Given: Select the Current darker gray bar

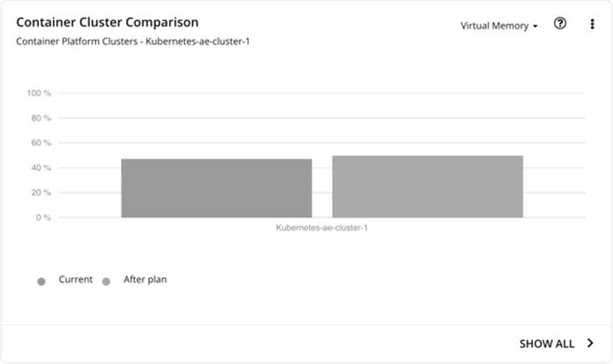Looking at the screenshot, I should (x=217, y=188).
